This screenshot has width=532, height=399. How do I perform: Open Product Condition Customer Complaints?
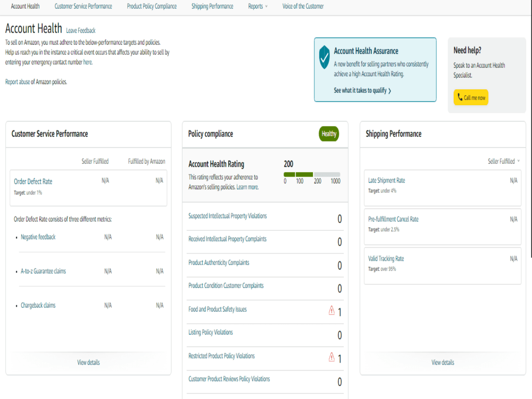226,286
